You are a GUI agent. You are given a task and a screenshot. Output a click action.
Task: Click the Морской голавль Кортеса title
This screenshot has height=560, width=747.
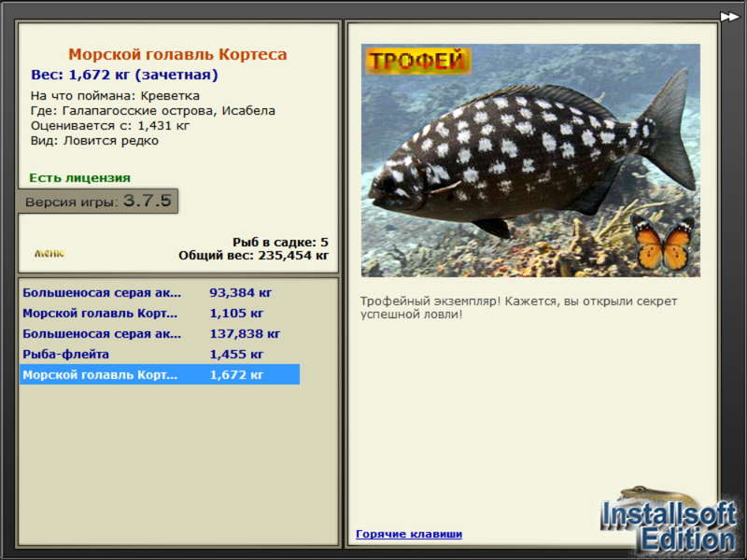(177, 54)
